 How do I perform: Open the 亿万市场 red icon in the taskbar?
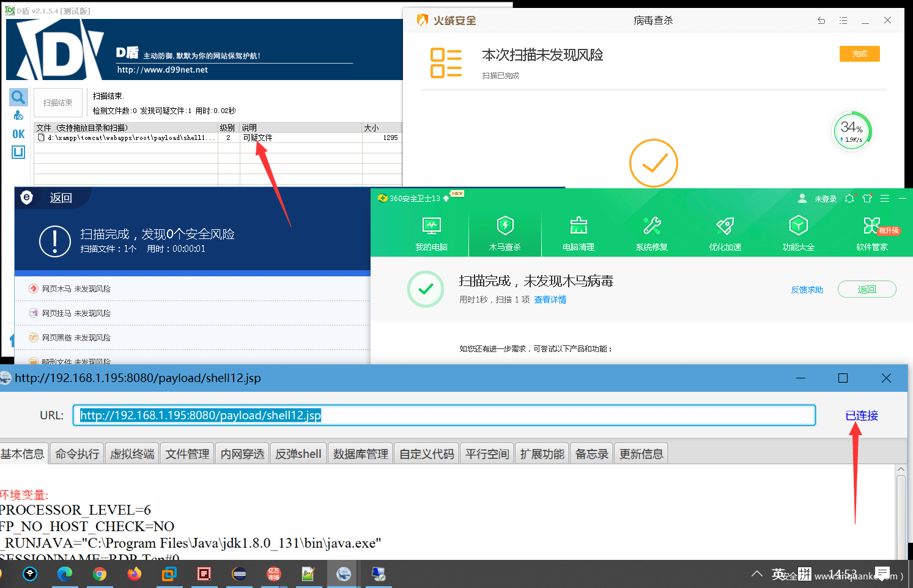[274, 574]
